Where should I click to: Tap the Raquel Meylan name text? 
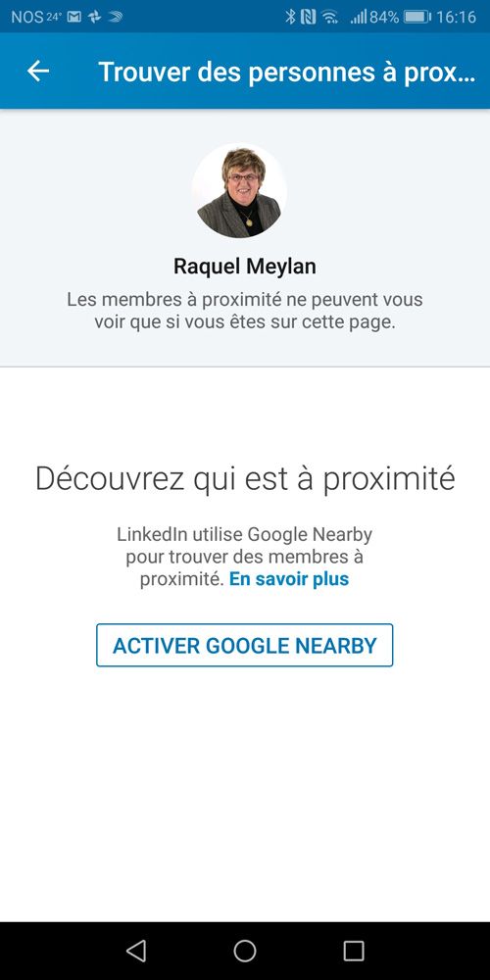coord(244,267)
